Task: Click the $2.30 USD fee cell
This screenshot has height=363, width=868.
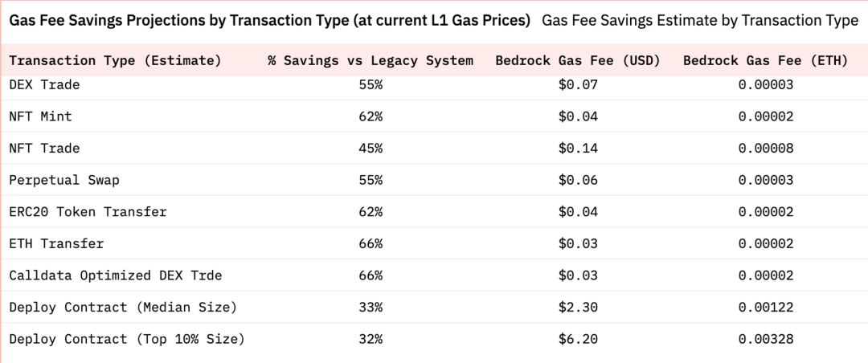Action: pos(578,307)
